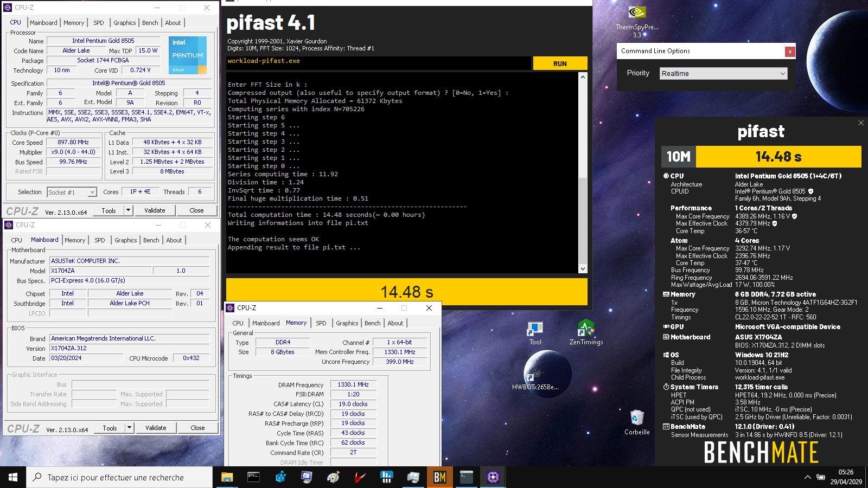Open the Priority Realtime dropdown
Viewport: 868px width, 488px height.
coord(724,73)
